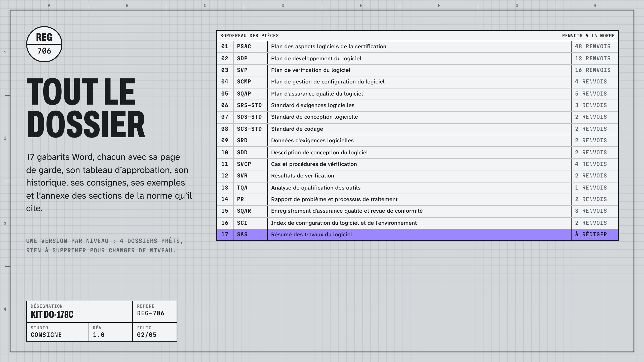Click the '1 RENVOIS' cell for TQA
Viewport: 644px width, 362px height.
pyautogui.click(x=595, y=188)
